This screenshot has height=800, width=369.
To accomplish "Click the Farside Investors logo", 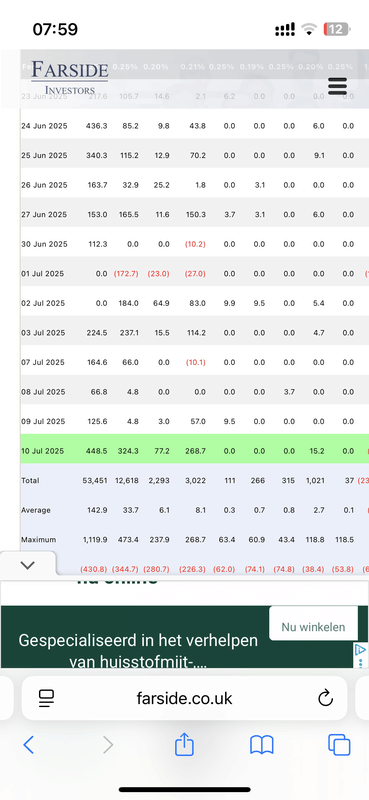I will pyautogui.click(x=69, y=78).
